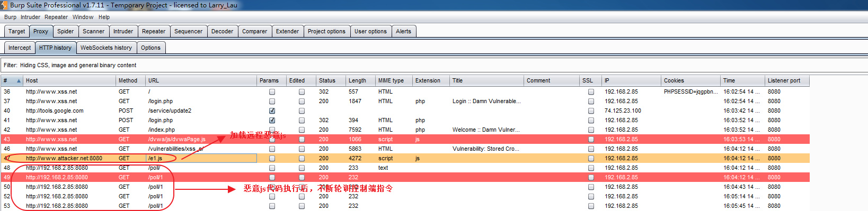Sort by the IP column header
Viewport: 868px width, 211px height.
coord(632,80)
